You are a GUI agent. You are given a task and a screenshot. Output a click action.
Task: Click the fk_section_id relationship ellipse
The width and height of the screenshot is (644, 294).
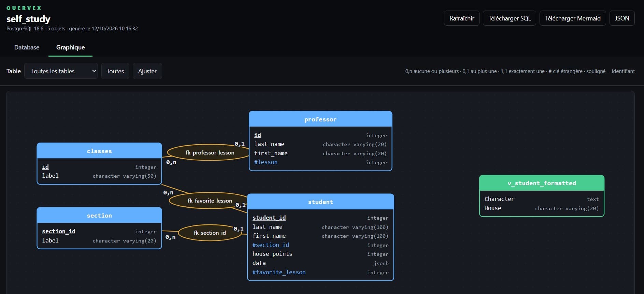pos(210,233)
